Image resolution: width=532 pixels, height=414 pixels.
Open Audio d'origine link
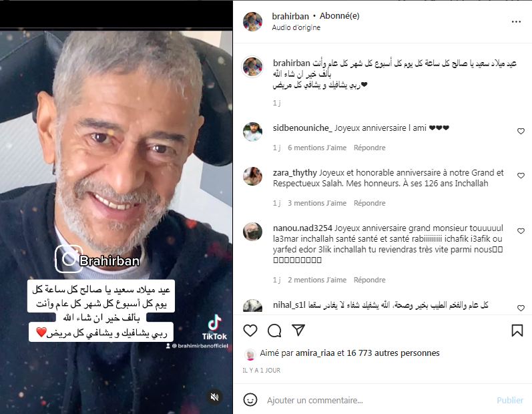[x=296, y=27]
